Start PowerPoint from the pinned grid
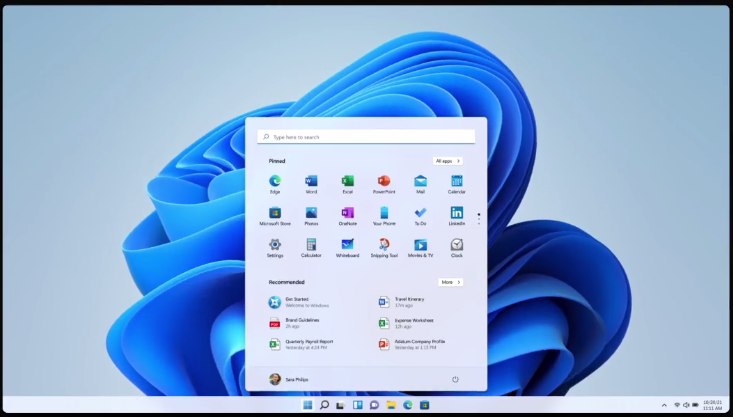Viewport: 733px width, 417px height. [x=384, y=184]
